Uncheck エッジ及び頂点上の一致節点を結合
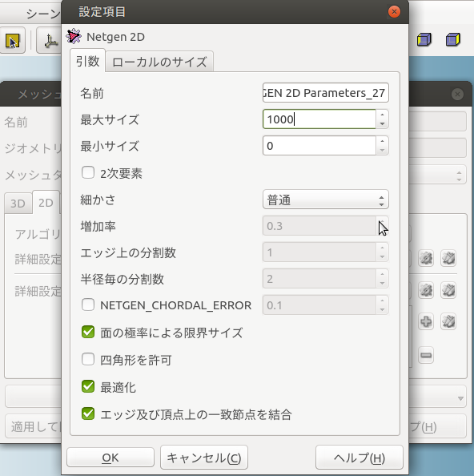The height and width of the screenshot is (476, 474). tap(88, 413)
